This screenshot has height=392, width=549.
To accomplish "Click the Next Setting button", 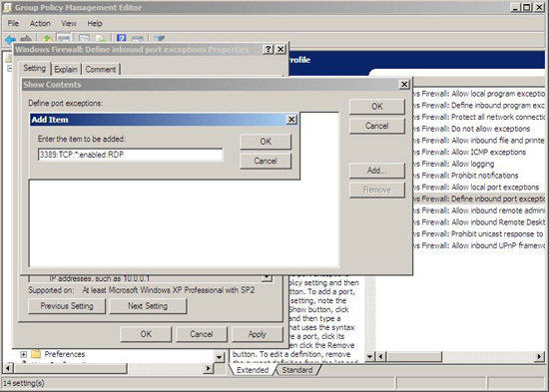I will (x=148, y=306).
